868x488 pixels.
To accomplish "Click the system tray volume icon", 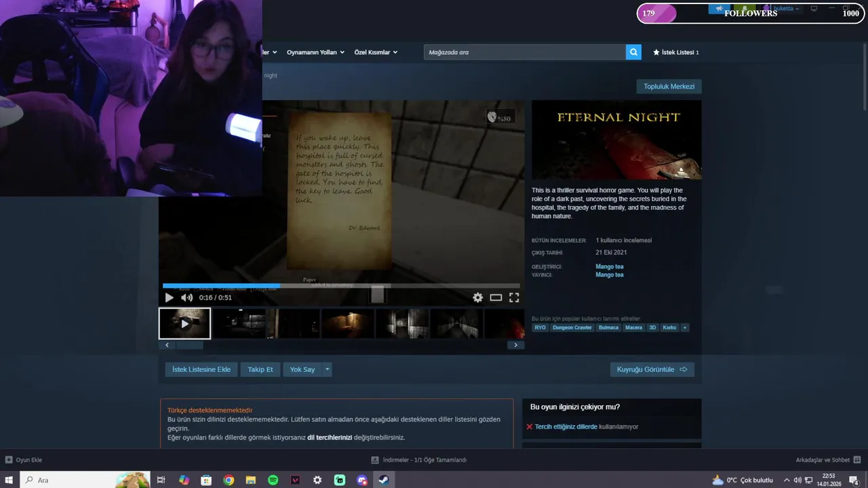I will pyautogui.click(x=797, y=480).
